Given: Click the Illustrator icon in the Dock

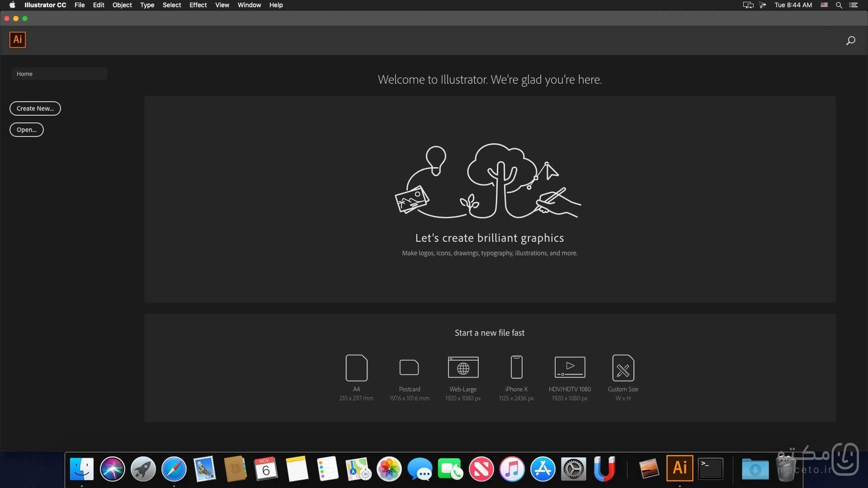Looking at the screenshot, I should tap(680, 468).
